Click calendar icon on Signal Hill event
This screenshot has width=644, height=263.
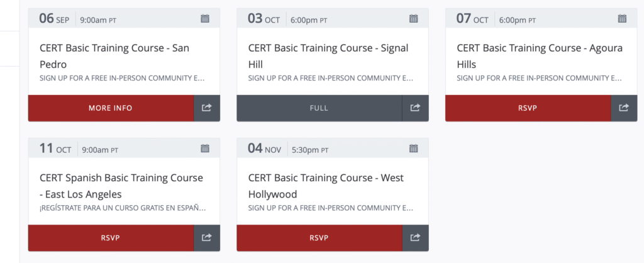[414, 19]
